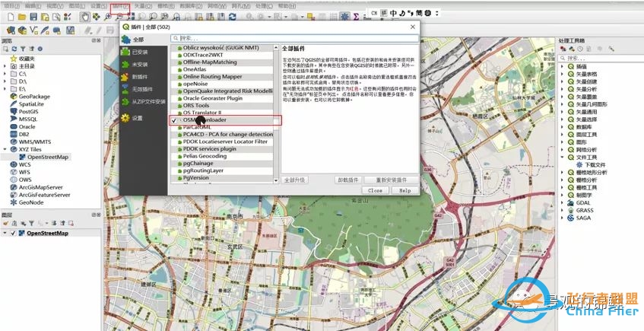Toggle OSMDownloader plugin checkbox
The height and width of the screenshot is (331, 644).
pos(173,120)
